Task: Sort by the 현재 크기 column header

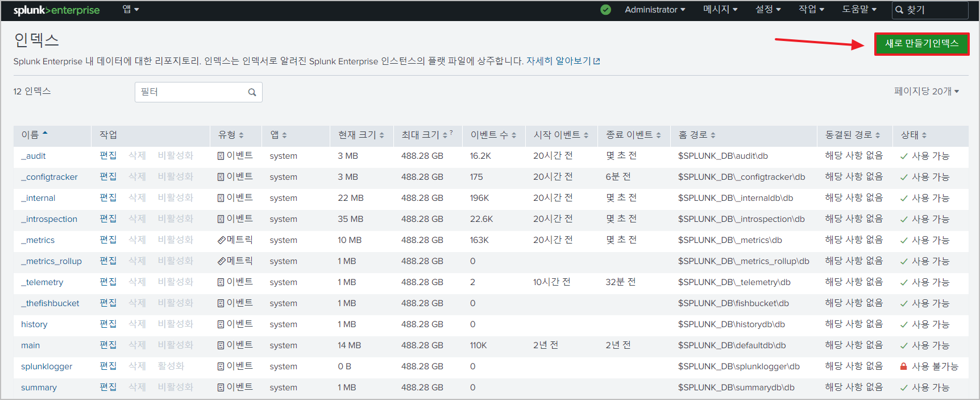Action: pos(361,135)
